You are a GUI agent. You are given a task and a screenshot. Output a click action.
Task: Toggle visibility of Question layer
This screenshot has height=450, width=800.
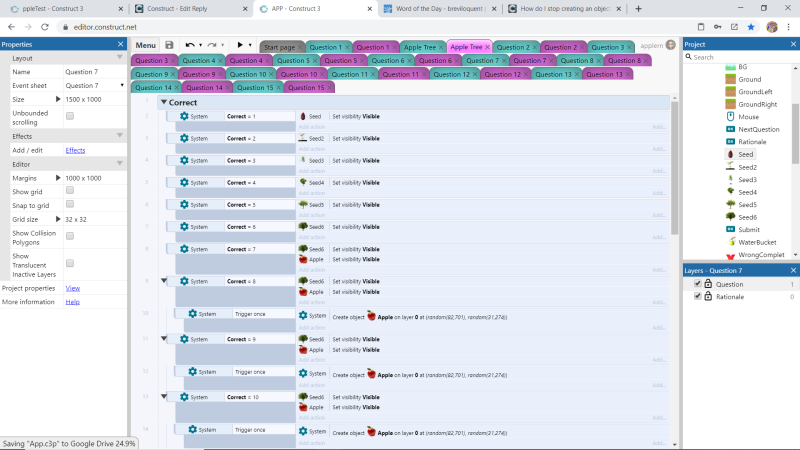(697, 284)
